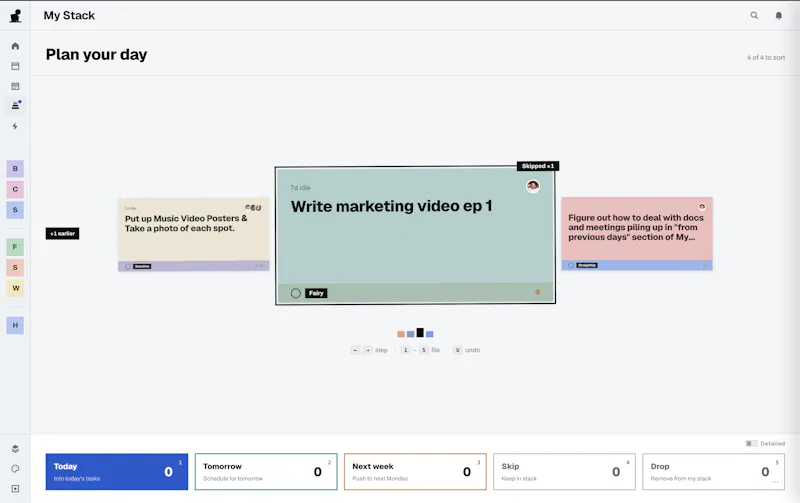Screen dimensions: 800x503
Task: Open the Put up Music Video Posters card
Action: (193, 235)
